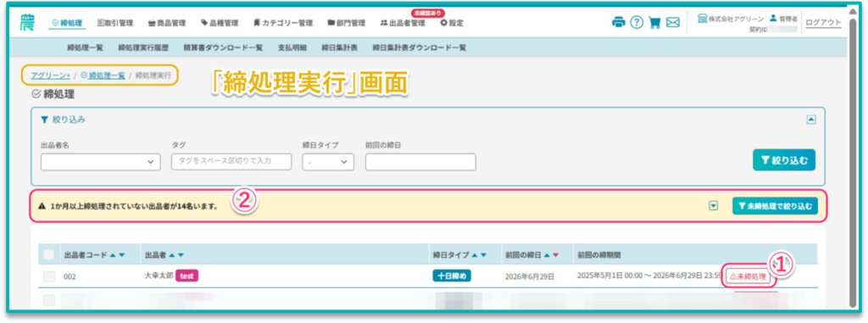This screenshot has height=323, width=868.
Task: Follow the アグリーン+ breadcrumb link
Action: [x=51, y=75]
